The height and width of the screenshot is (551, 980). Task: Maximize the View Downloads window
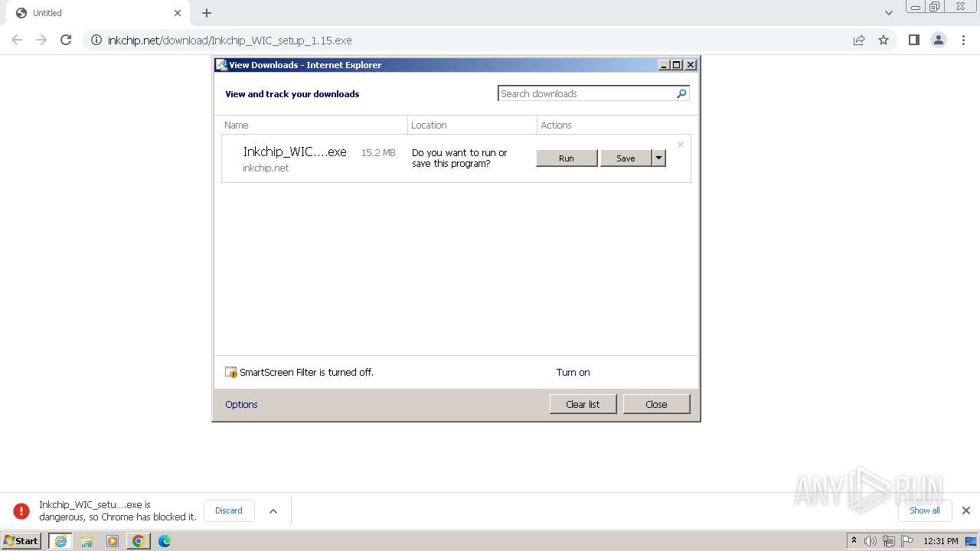(x=677, y=65)
